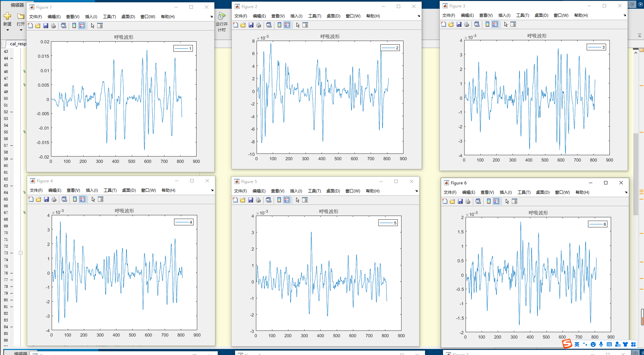644x355 pixels.
Task: Print Figure 3 with the printer icon
Action: point(467,24)
